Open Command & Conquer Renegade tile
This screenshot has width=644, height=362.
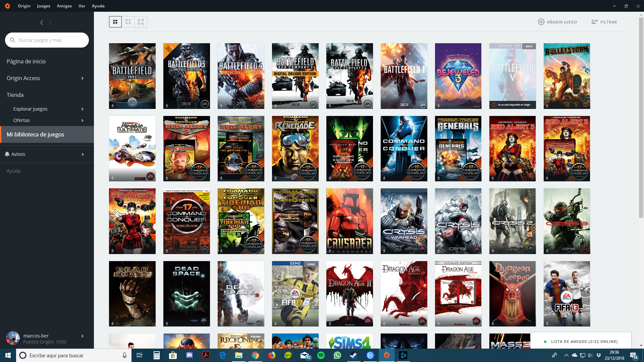295,148
